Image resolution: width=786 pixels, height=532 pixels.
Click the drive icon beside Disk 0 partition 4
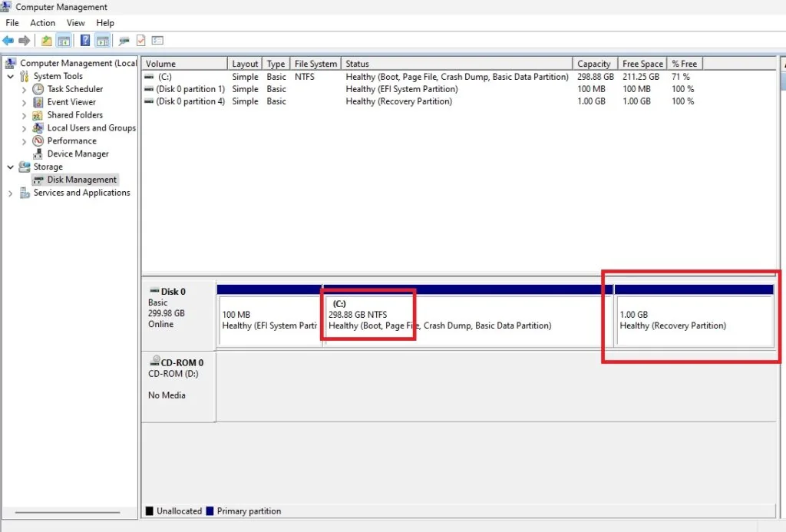[149, 101]
